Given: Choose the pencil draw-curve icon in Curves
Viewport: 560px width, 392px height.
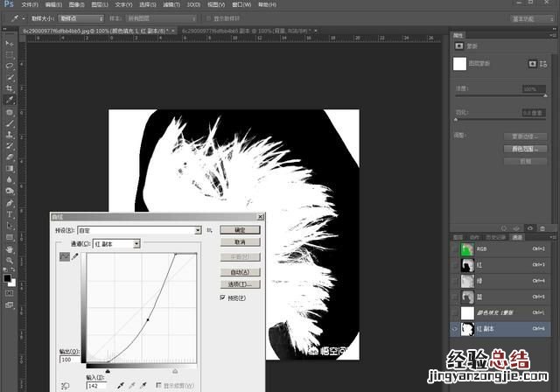Looking at the screenshot, I should [x=75, y=256].
